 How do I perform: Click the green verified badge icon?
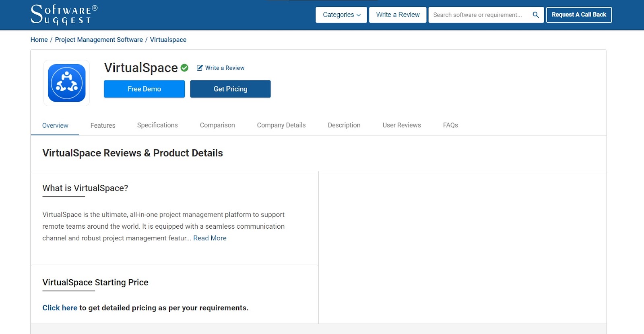pyautogui.click(x=184, y=68)
